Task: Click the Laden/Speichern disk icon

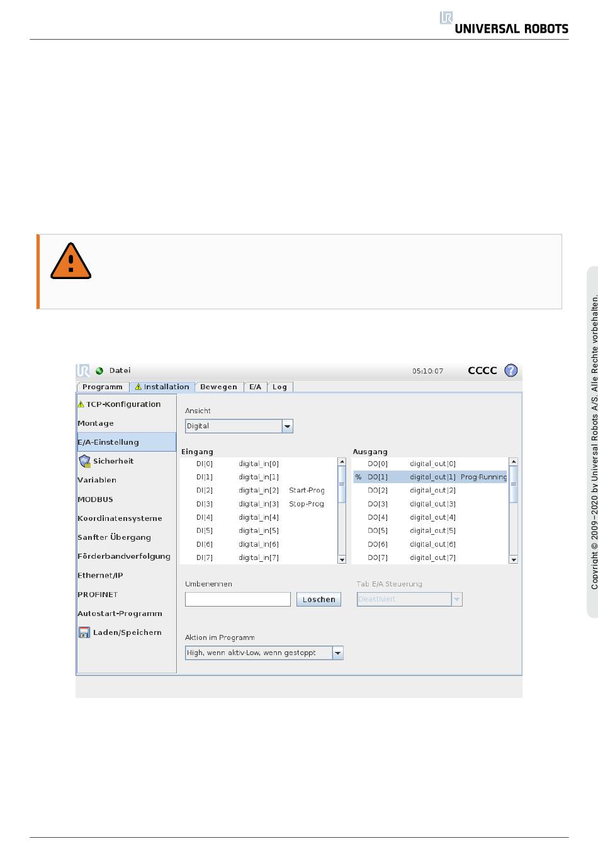Action: tap(84, 632)
